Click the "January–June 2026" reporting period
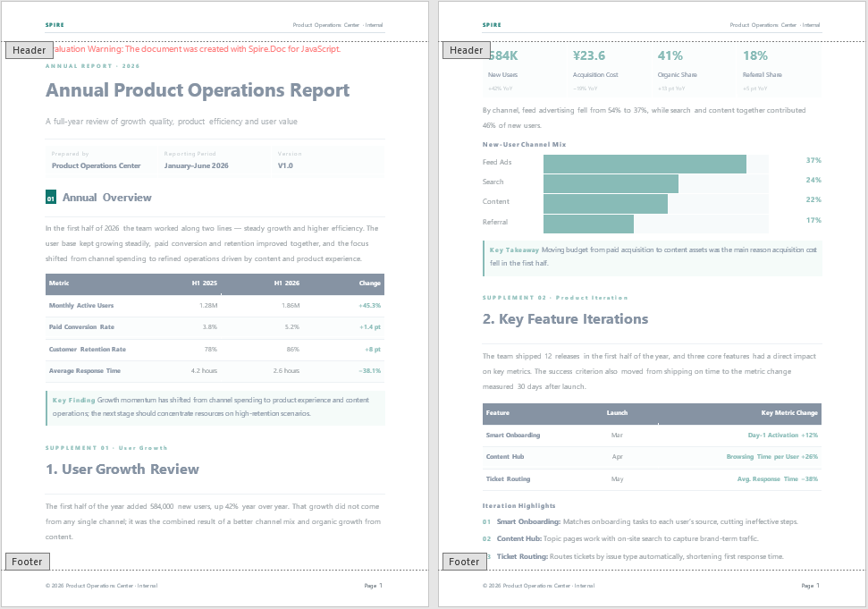 click(196, 165)
